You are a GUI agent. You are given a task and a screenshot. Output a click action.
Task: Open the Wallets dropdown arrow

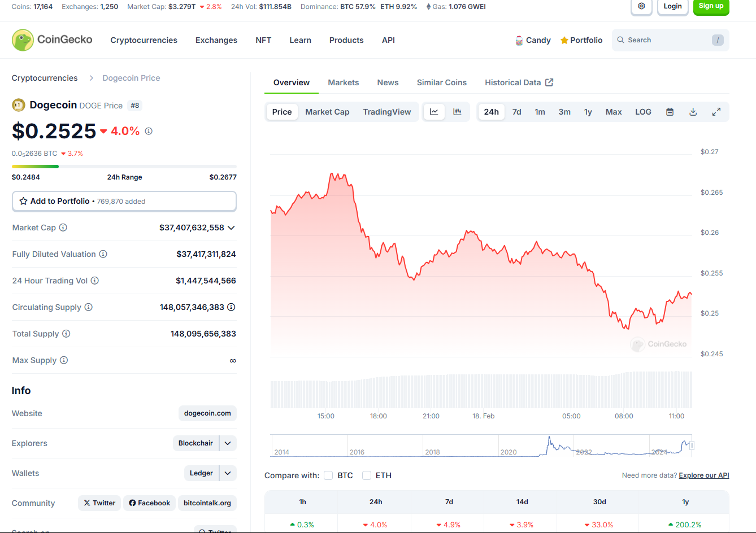click(228, 473)
